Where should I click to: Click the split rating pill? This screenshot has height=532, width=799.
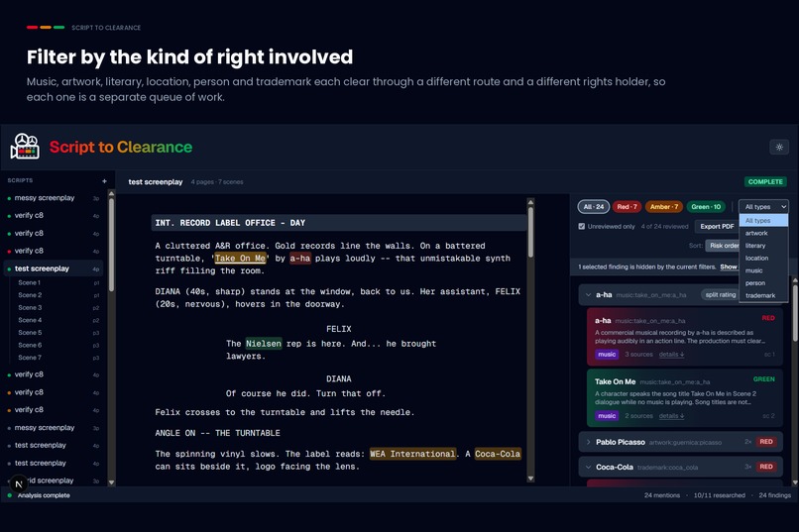coord(720,295)
